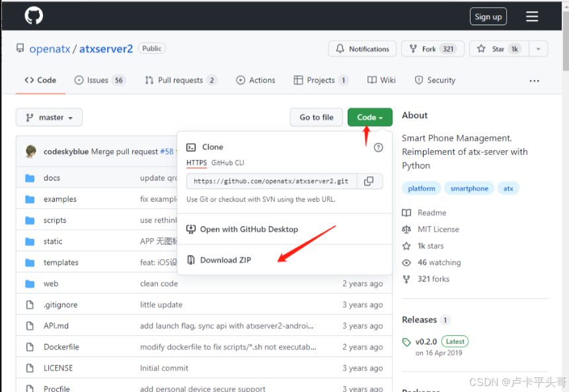Click the Clone help question-mark icon
The width and height of the screenshot is (569, 392).
click(x=378, y=147)
